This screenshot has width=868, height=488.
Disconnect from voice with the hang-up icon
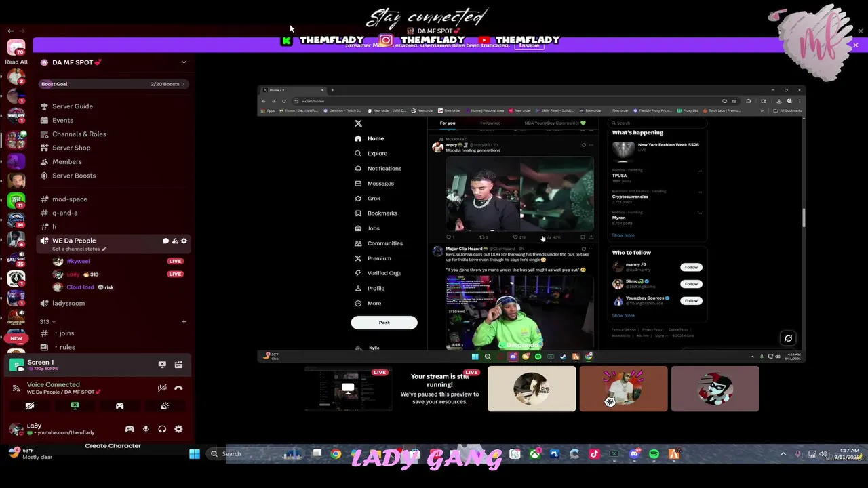pyautogui.click(x=178, y=388)
